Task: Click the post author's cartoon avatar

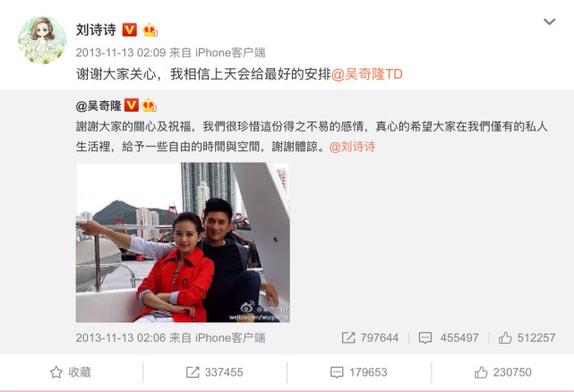Action: (42, 40)
